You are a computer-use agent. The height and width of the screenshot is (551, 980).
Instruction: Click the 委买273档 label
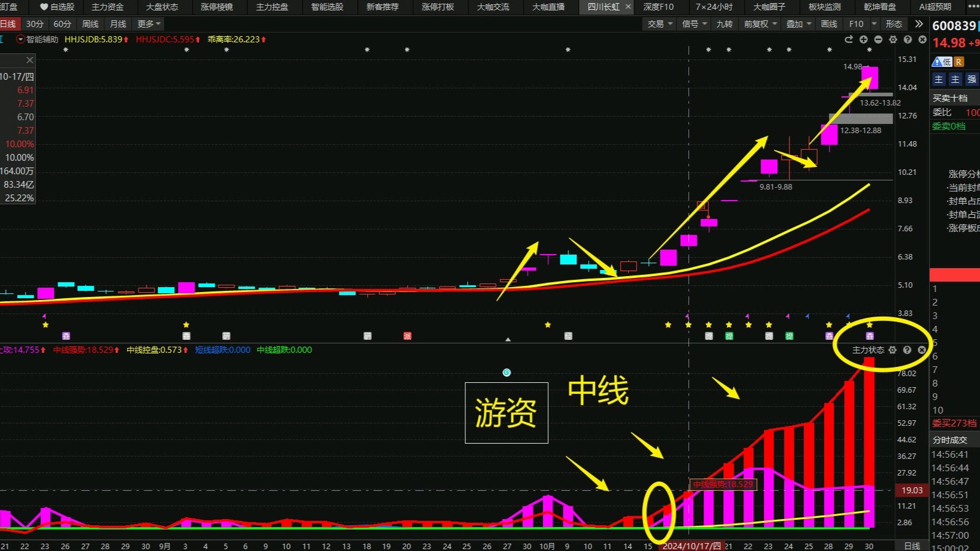(954, 423)
